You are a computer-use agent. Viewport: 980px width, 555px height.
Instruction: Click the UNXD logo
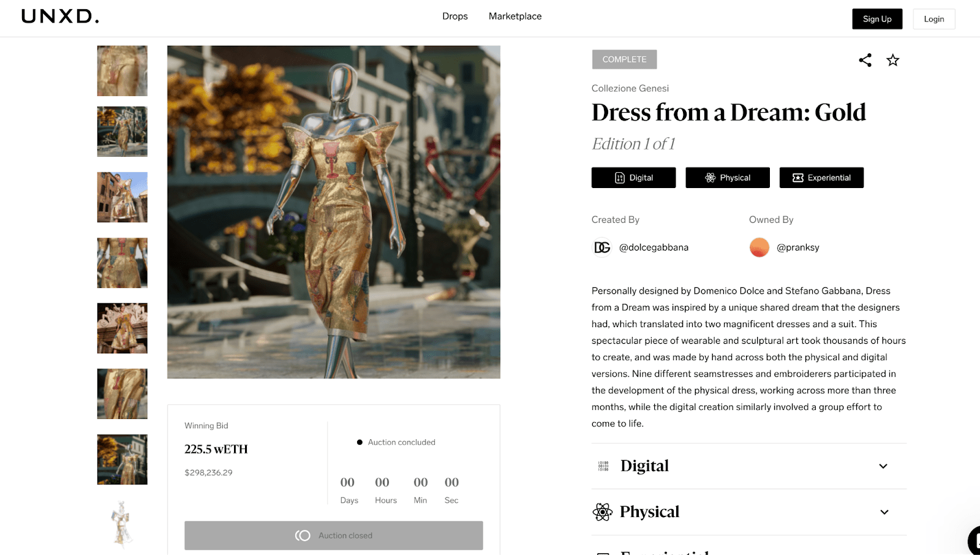point(60,17)
